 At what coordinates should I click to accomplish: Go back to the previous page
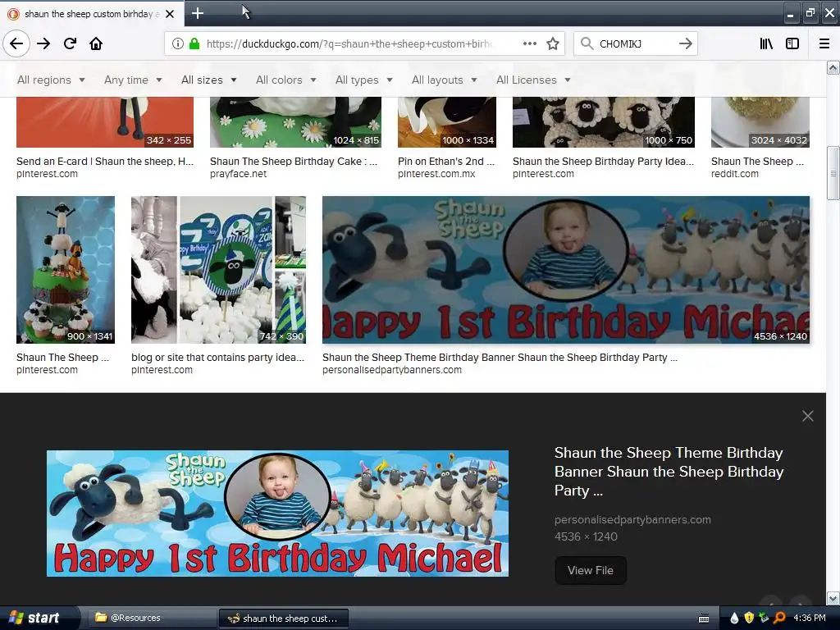[16, 43]
